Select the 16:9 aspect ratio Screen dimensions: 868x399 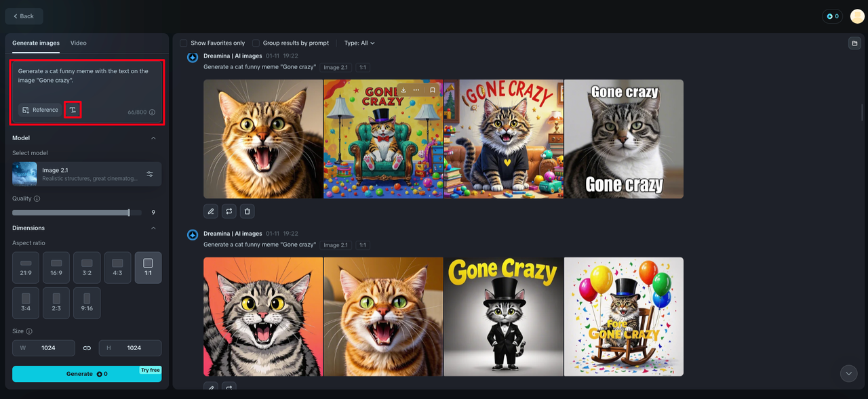tap(56, 268)
